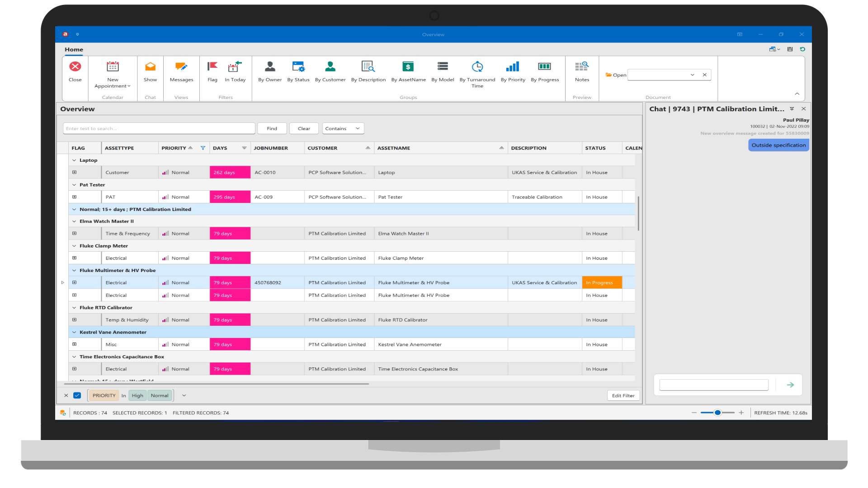Toggle the Normal priority filter chip
The height and width of the screenshot is (488, 868).
click(159, 395)
